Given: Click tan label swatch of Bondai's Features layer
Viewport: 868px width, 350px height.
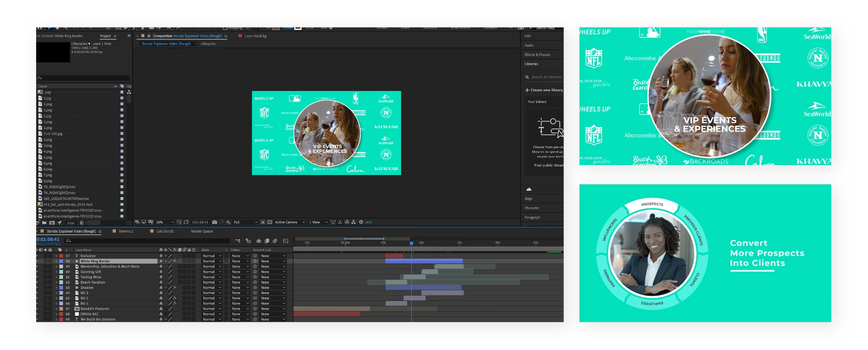Looking at the screenshot, I should (61, 309).
